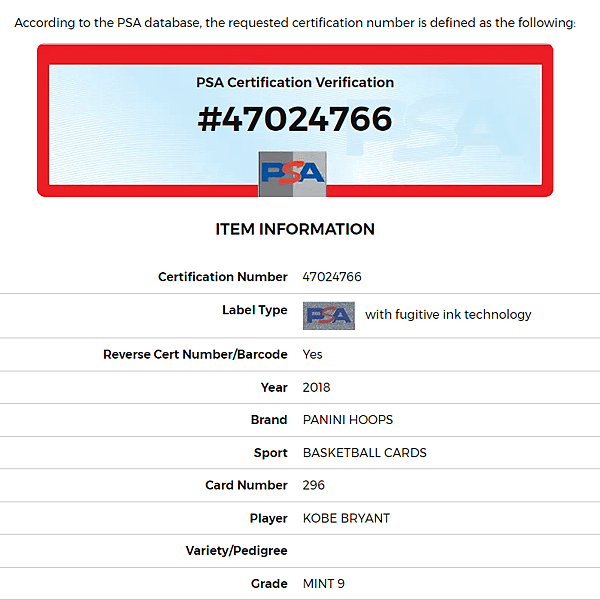Click the large #47024766 certification heading

point(295,119)
